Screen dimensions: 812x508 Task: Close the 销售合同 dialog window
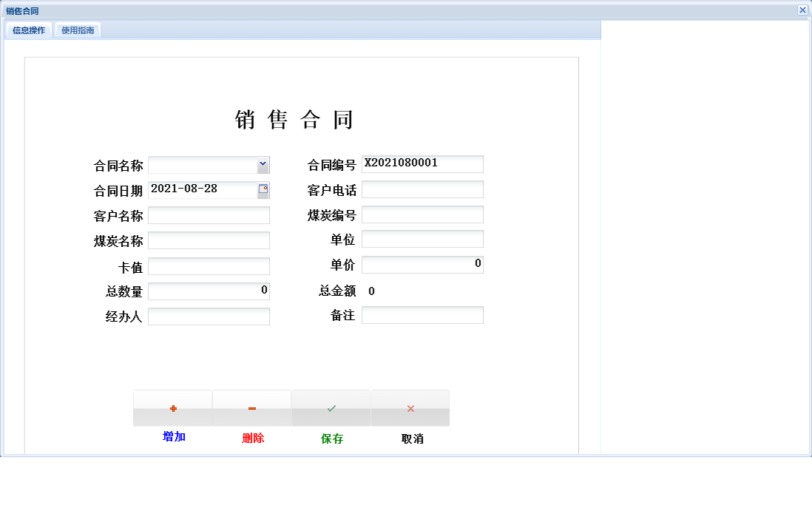(x=802, y=10)
